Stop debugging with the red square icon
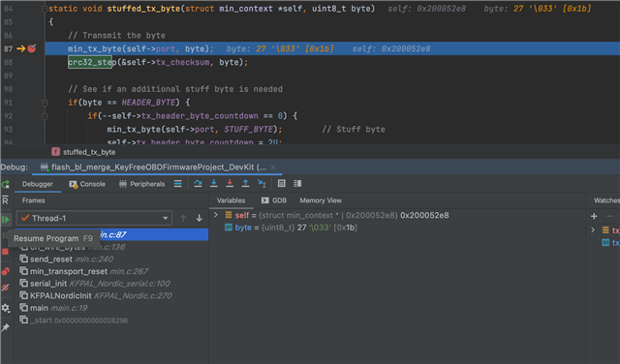Viewport: 620px width, 364px height. click(x=5, y=252)
